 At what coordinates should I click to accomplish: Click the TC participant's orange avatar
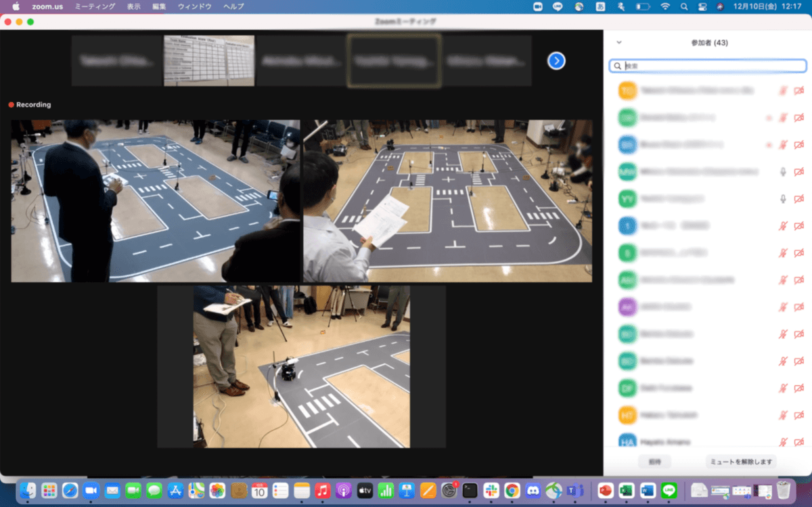628,90
